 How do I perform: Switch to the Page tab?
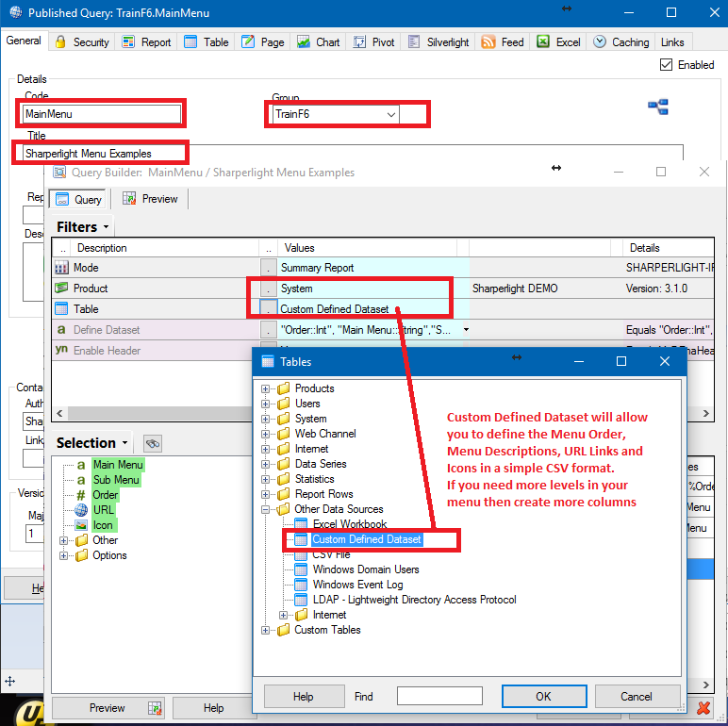(262, 42)
